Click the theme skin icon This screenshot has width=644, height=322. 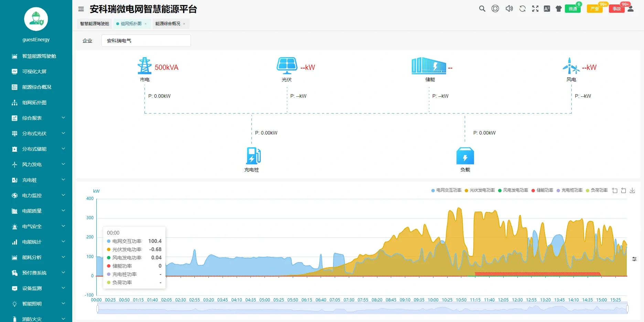pyautogui.click(x=558, y=9)
